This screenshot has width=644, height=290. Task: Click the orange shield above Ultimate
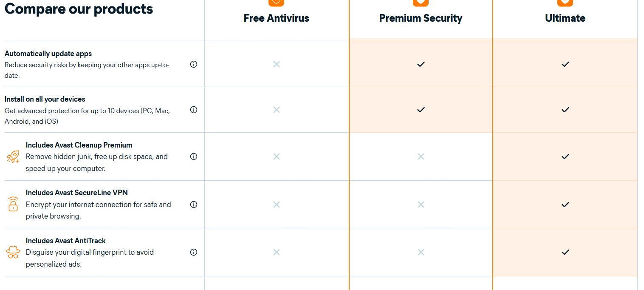[565, 3]
